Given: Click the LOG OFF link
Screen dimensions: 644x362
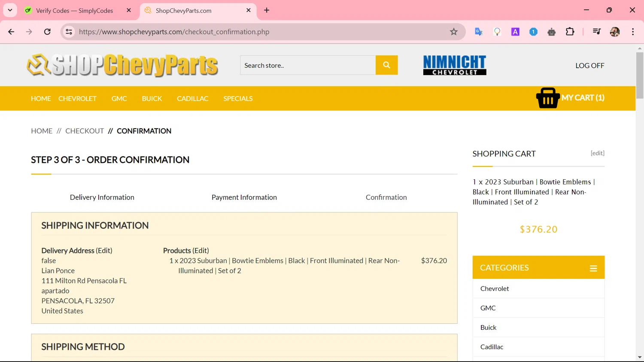Looking at the screenshot, I should click(x=590, y=66).
